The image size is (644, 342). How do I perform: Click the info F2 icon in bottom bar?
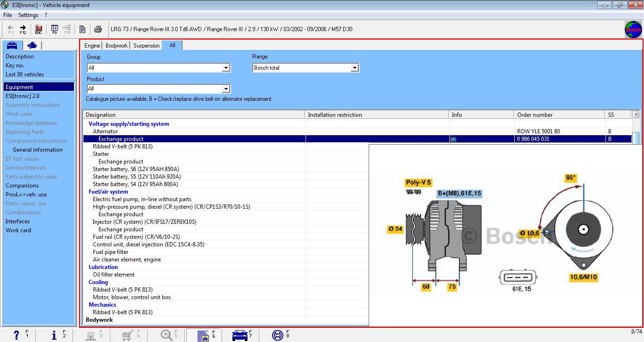point(54,335)
